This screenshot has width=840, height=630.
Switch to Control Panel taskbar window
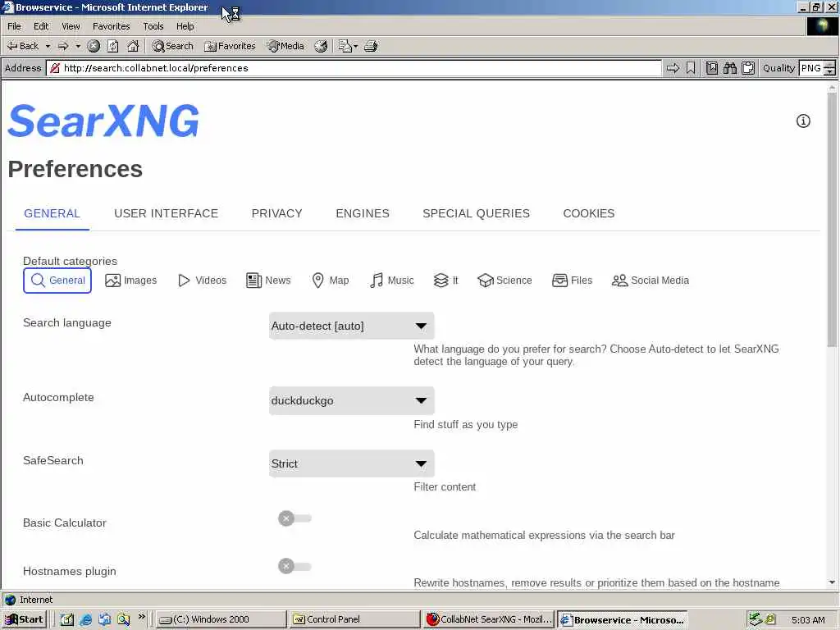tap(354, 619)
